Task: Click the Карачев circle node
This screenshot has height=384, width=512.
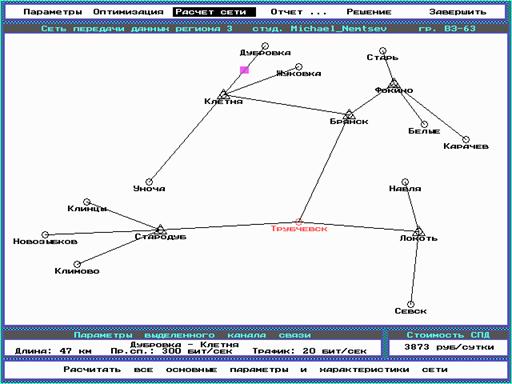Action: click(x=466, y=139)
